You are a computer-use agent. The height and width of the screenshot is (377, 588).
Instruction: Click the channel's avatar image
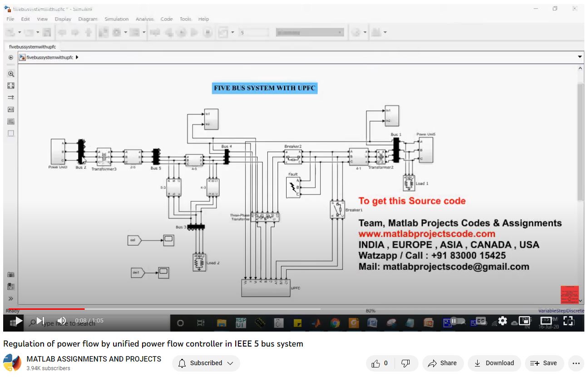(x=12, y=363)
